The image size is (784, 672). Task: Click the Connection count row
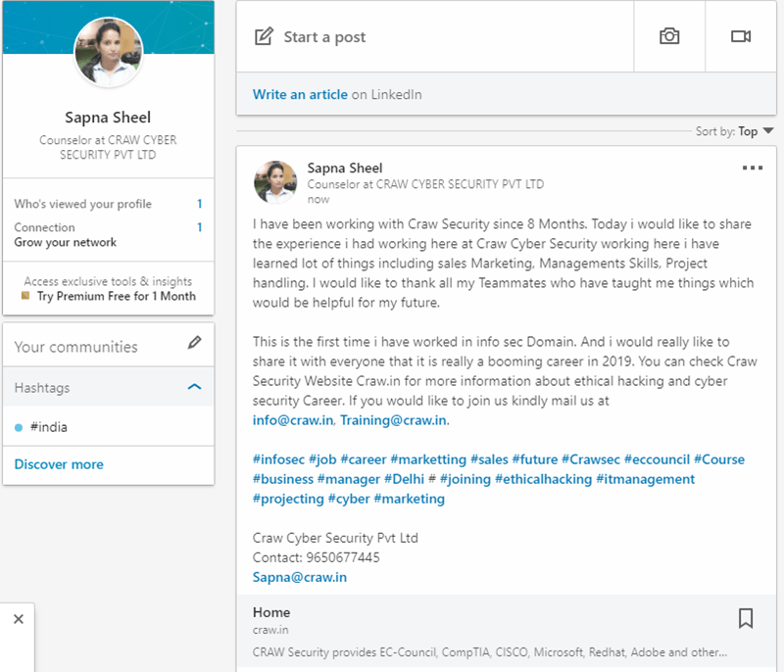pyautogui.click(x=108, y=227)
